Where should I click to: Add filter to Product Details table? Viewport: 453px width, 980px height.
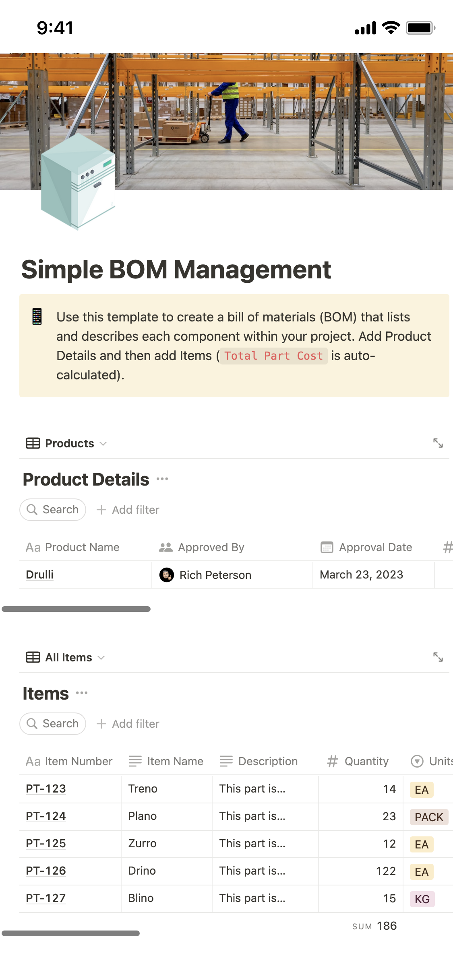128,510
